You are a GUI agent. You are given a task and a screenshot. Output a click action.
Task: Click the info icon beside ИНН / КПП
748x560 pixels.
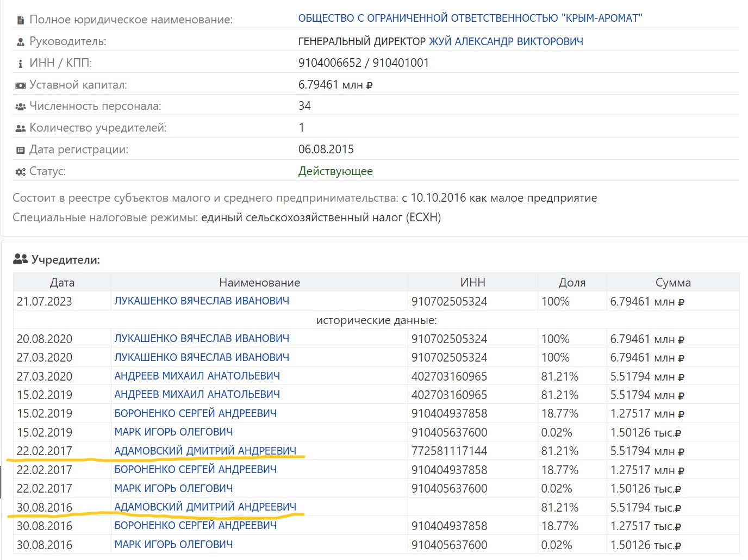(21, 64)
